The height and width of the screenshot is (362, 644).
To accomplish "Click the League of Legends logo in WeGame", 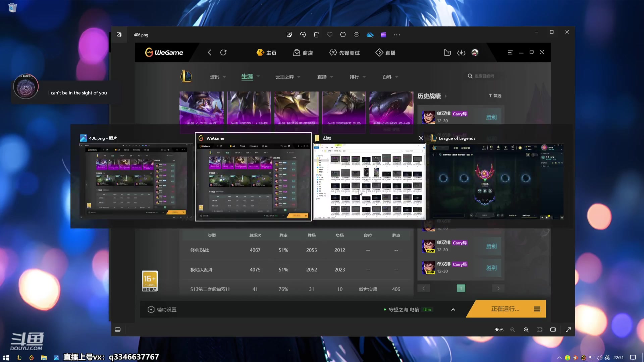I will coord(186,76).
